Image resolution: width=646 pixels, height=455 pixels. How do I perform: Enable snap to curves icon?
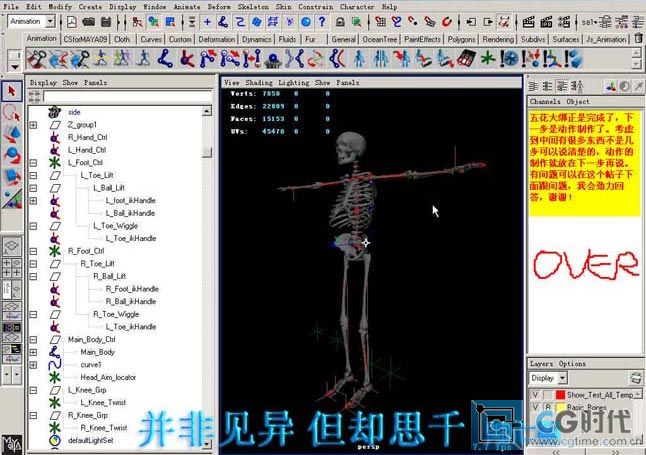(x=397, y=22)
